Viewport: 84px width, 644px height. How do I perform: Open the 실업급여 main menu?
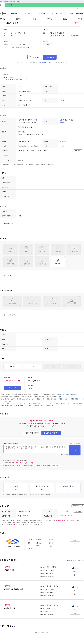tap(42, 14)
